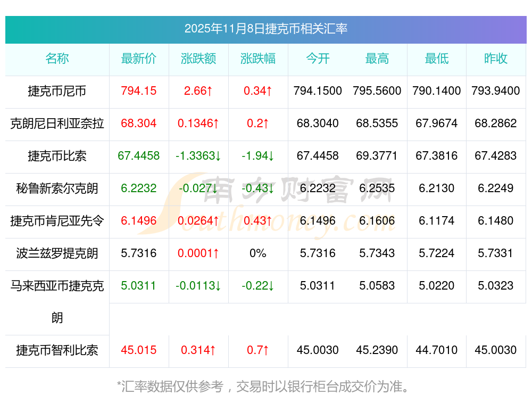
Task: Click the change percent 0.7↑
Action: (x=258, y=350)
